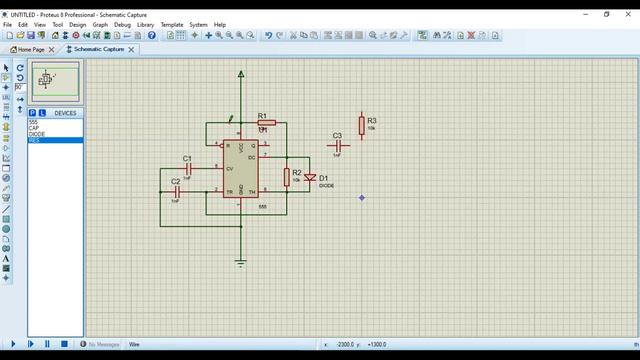The width and height of the screenshot is (640, 360).
Task: Click the Undo arrow icon
Action: coord(268,36)
